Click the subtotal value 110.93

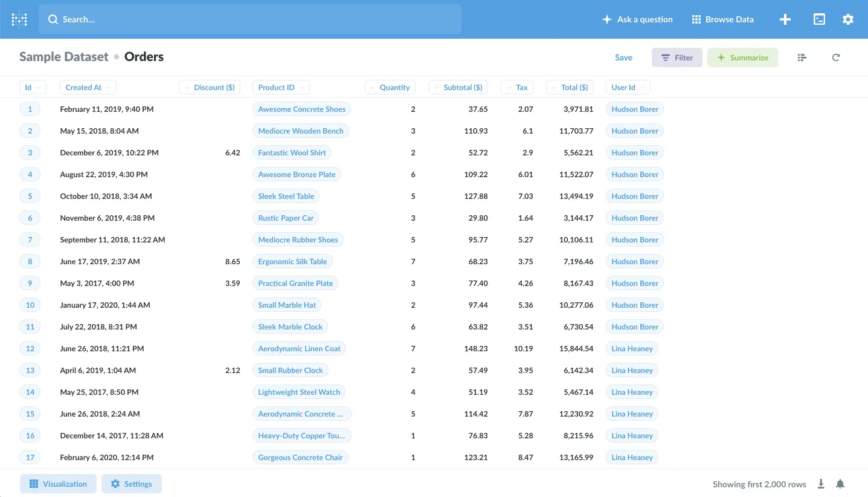(477, 131)
